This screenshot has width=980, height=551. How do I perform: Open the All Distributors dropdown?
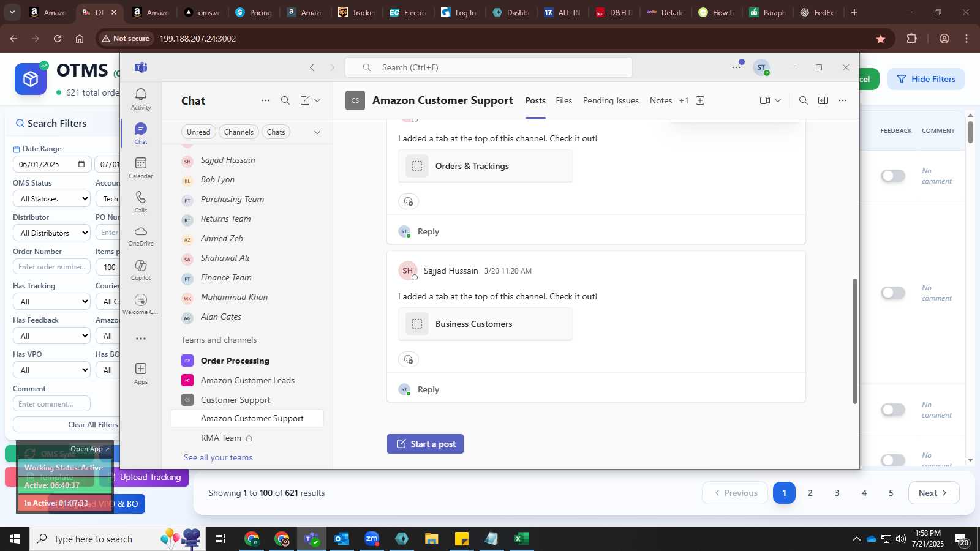tap(52, 233)
